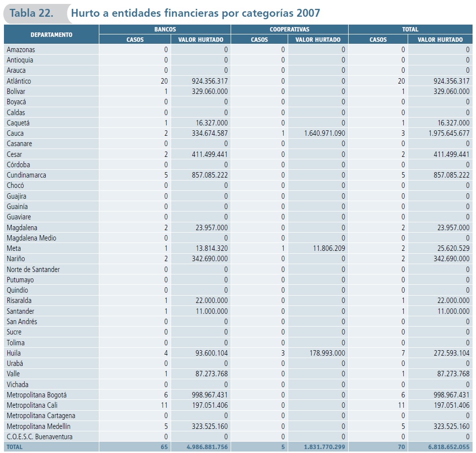Click the 'Tabla 22.' title label
Screen dimensions: 476x453
[x=31, y=13]
